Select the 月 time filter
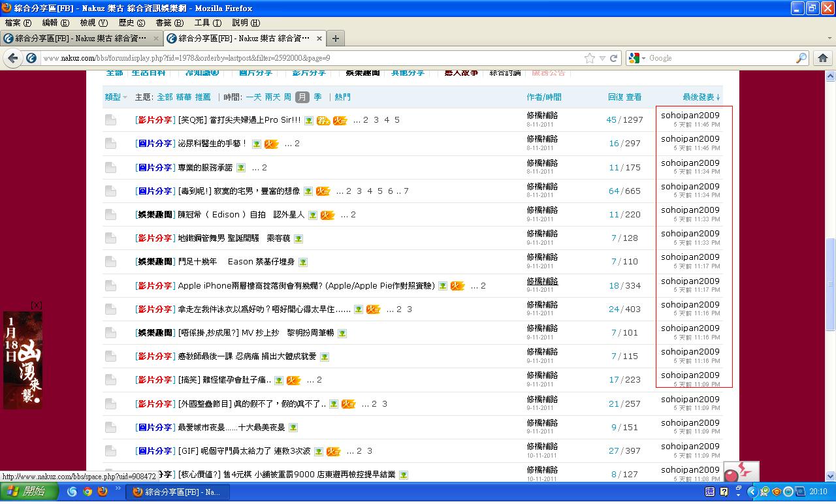Screen dimensions: 836x504 click(x=302, y=97)
